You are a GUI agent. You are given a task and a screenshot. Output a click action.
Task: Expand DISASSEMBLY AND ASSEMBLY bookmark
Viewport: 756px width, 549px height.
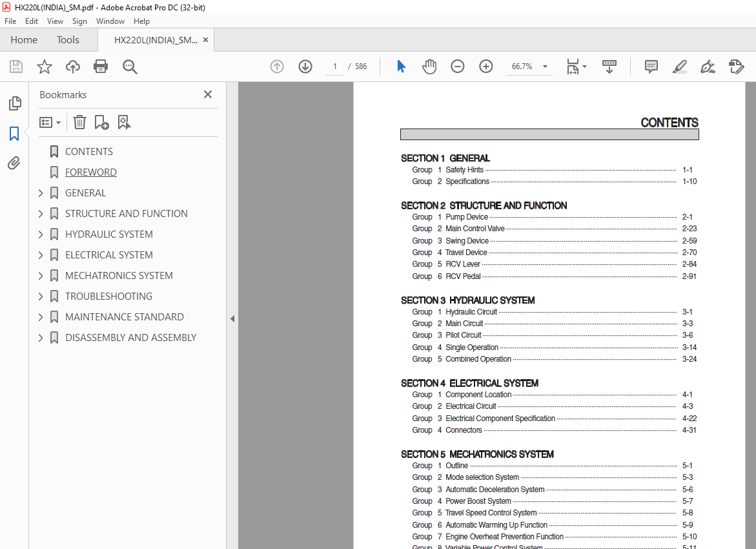click(x=41, y=338)
